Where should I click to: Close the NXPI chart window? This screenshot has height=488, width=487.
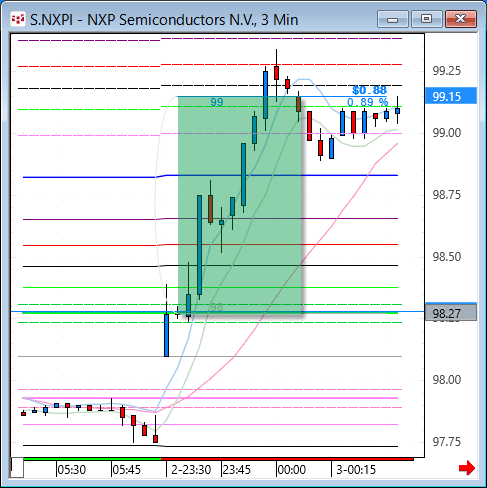(461, 19)
